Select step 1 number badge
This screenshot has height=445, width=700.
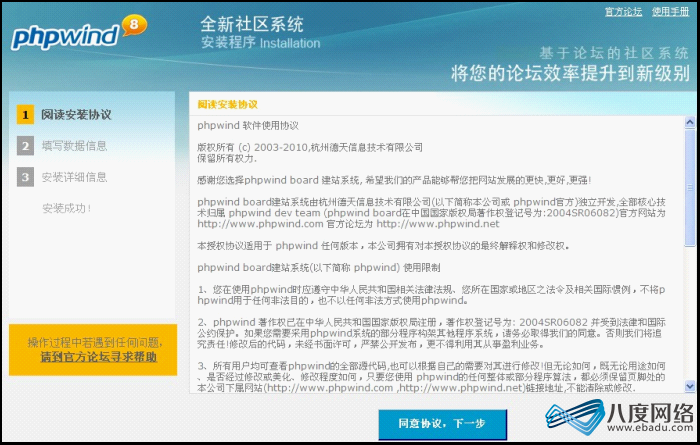[x=25, y=115]
